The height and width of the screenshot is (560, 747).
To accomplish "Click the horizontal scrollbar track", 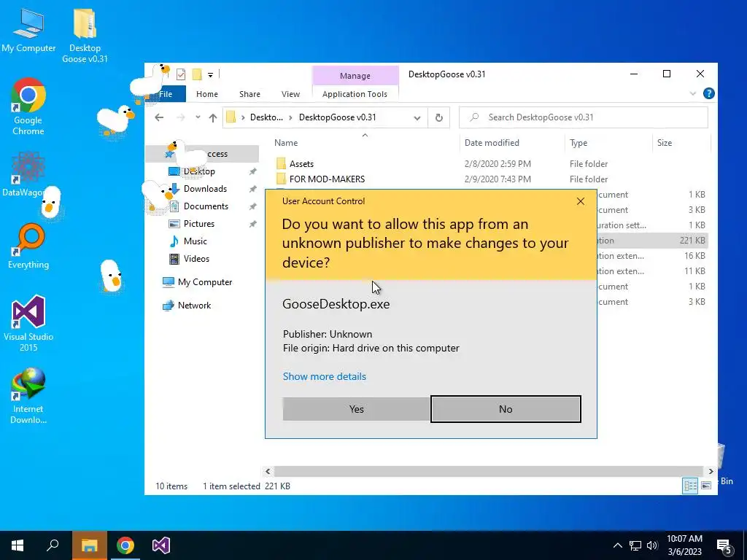I will click(489, 472).
